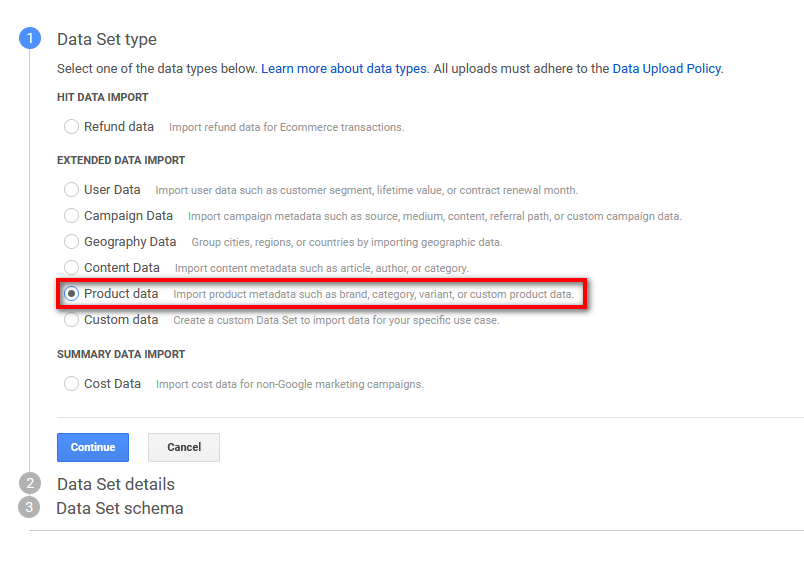Screen dimensions: 804x562
Task: Choose the Custom data radio button
Action: [71, 319]
